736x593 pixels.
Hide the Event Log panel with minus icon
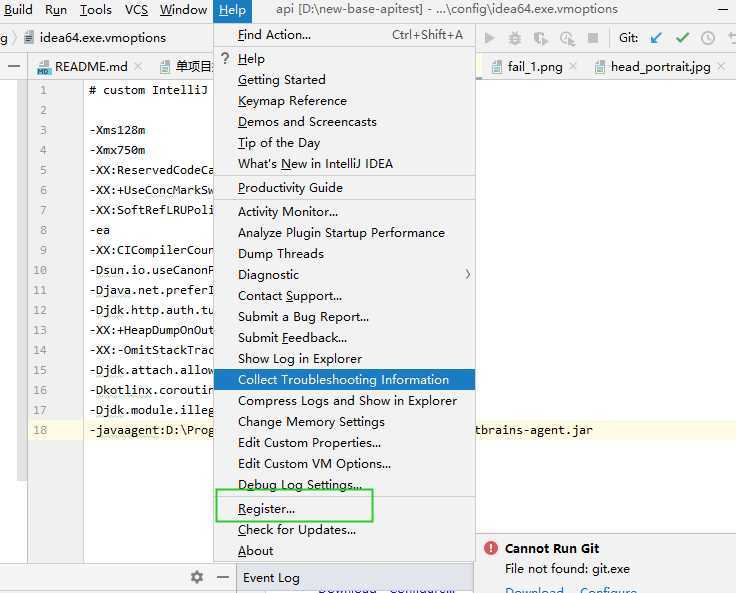[223, 577]
